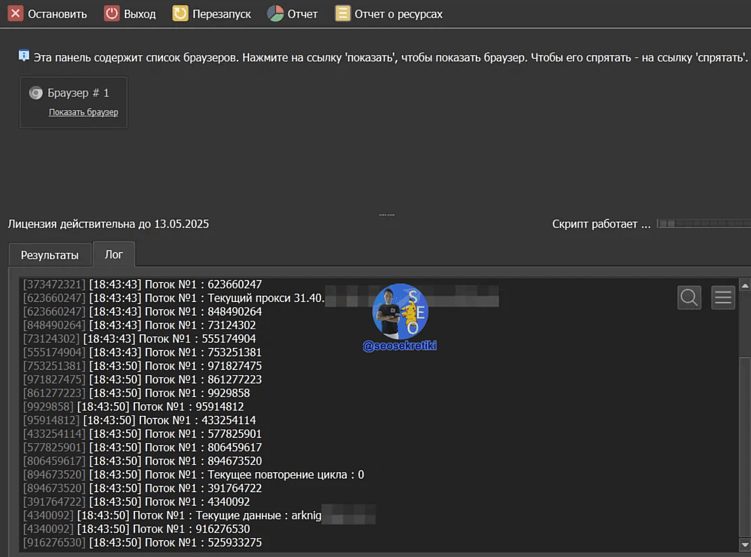The width and height of the screenshot is (751, 557).
Task: Click the Отчет о ресурсах list icon
Action: (x=342, y=13)
